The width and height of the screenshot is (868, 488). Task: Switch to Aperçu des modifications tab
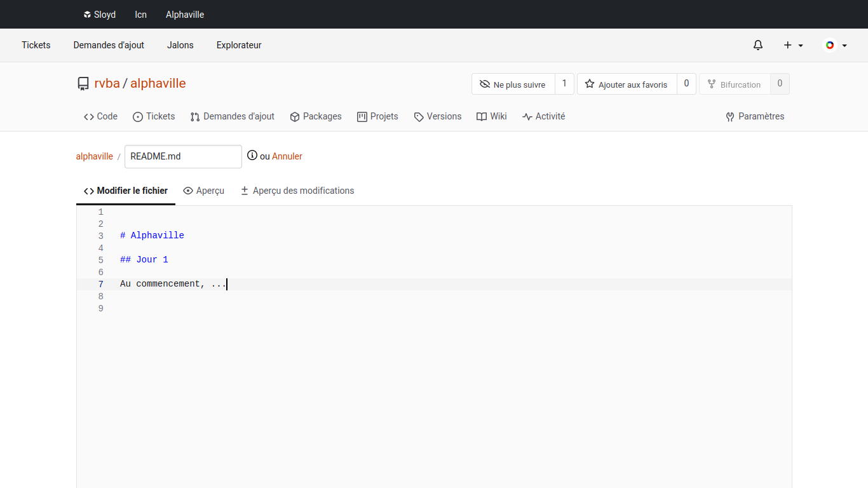(x=297, y=191)
